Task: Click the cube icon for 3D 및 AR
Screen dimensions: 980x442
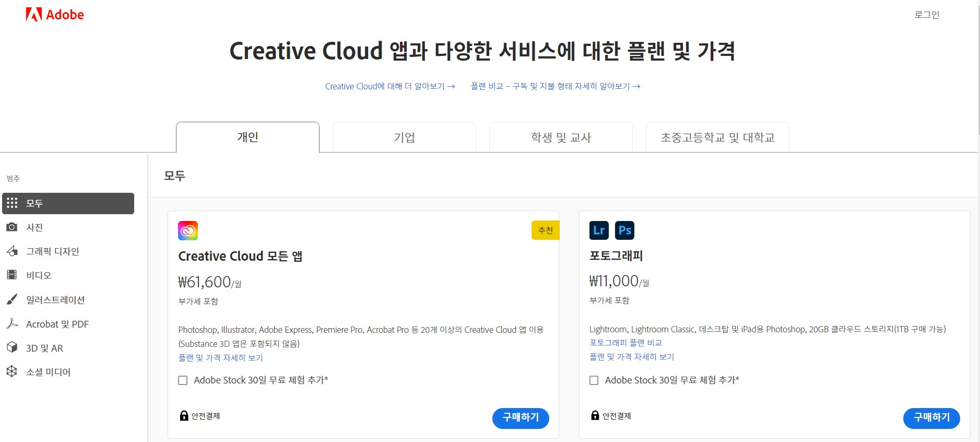Action: pos(12,347)
